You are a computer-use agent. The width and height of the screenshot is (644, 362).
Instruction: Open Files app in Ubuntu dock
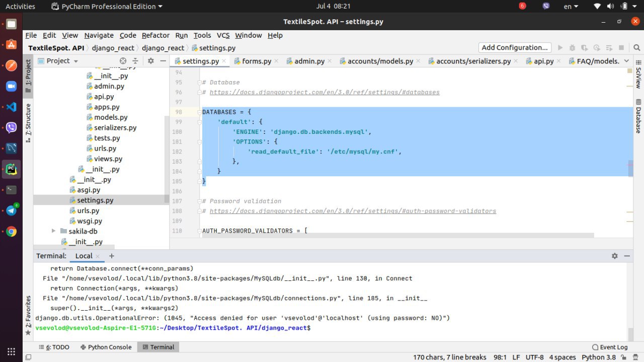click(x=11, y=24)
